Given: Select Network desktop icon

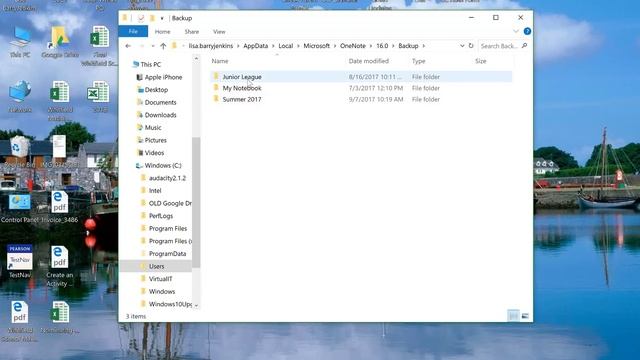Looking at the screenshot, I should 20,97.
